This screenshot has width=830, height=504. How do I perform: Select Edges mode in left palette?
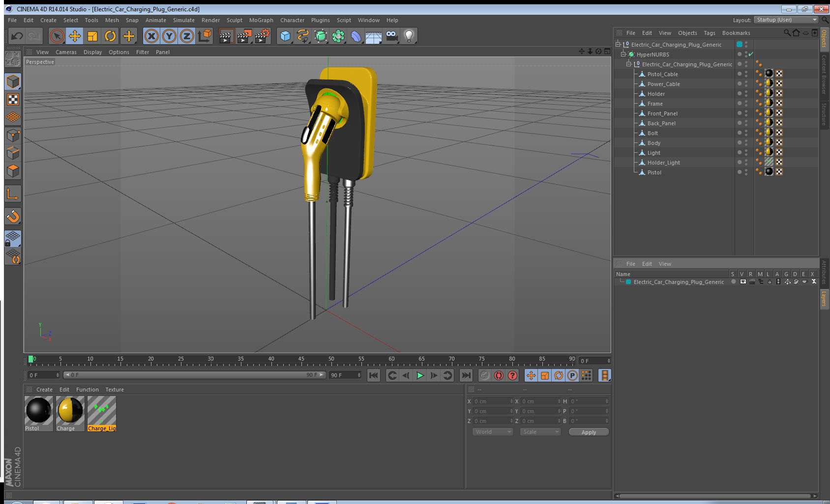[13, 153]
